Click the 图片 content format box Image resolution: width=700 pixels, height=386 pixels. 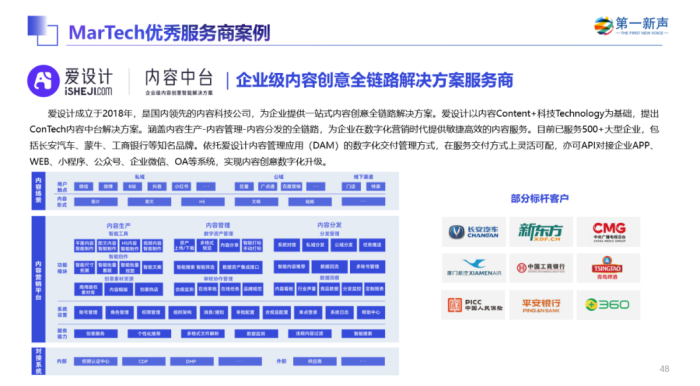pyautogui.click(x=96, y=202)
